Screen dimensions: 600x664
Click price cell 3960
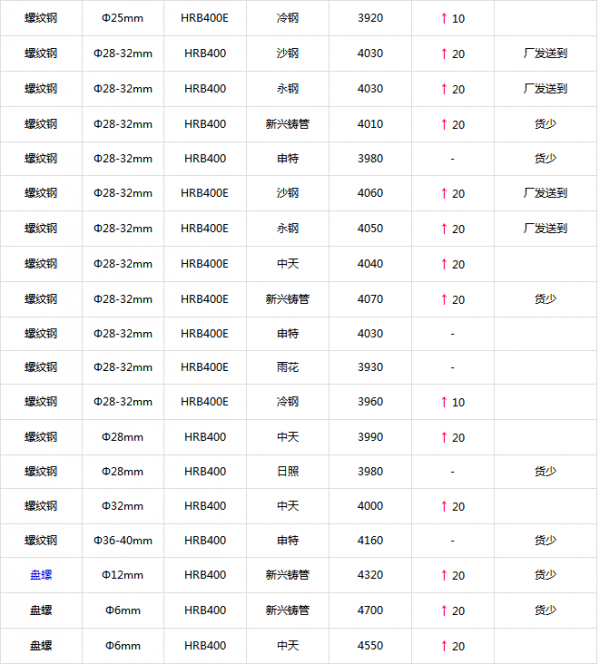pos(370,401)
